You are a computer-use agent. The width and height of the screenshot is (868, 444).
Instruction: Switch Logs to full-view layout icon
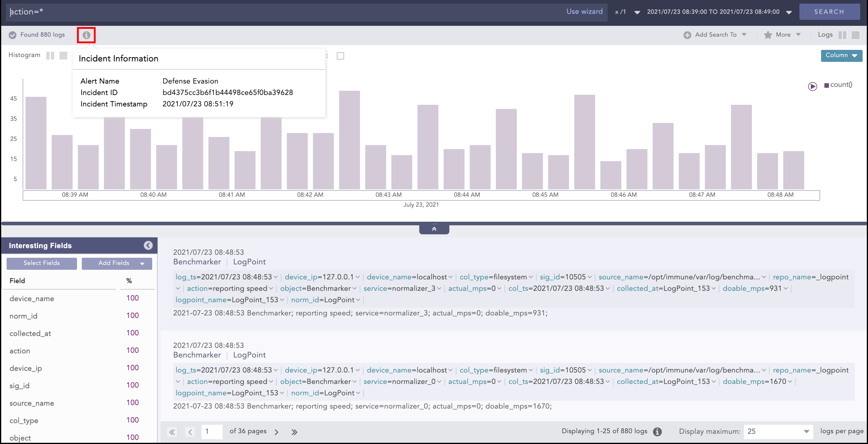(855, 35)
